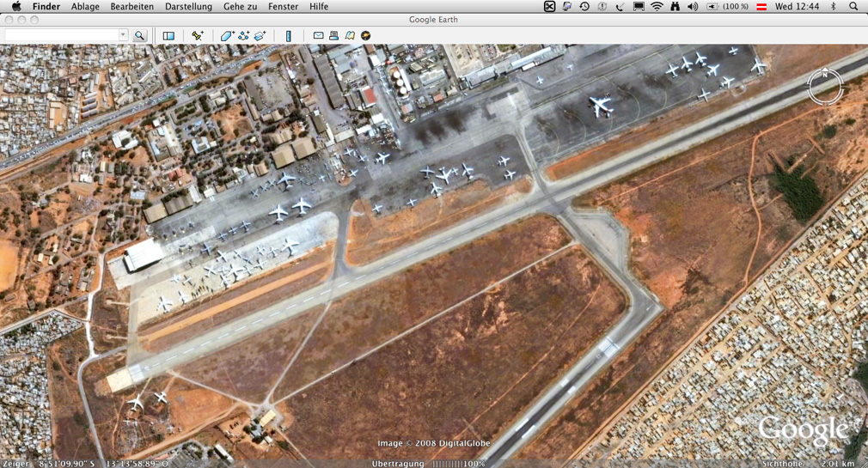The width and height of the screenshot is (868, 468).
Task: Open the Austrian flag input source menu
Action: [761, 7]
